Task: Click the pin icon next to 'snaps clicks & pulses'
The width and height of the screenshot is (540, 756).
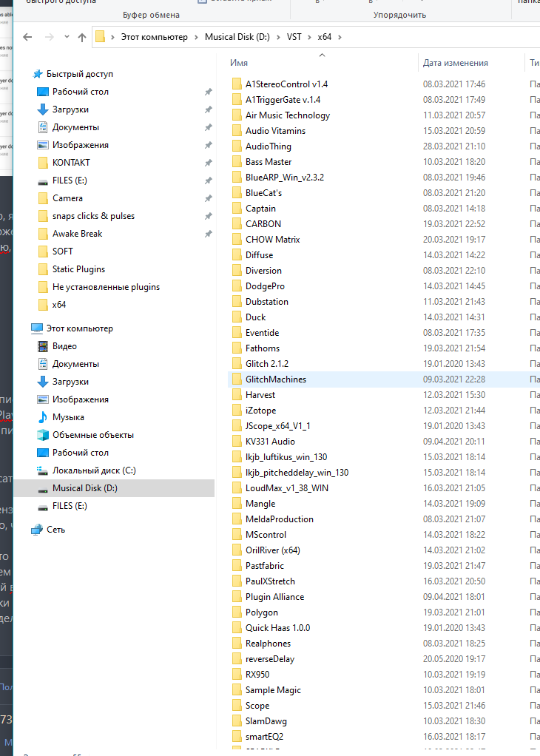Action: (x=209, y=216)
